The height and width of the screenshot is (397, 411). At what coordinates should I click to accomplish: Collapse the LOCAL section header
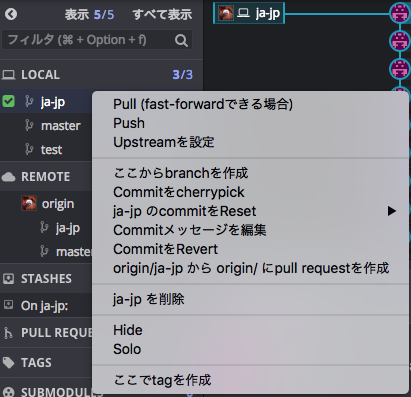[x=101, y=74]
